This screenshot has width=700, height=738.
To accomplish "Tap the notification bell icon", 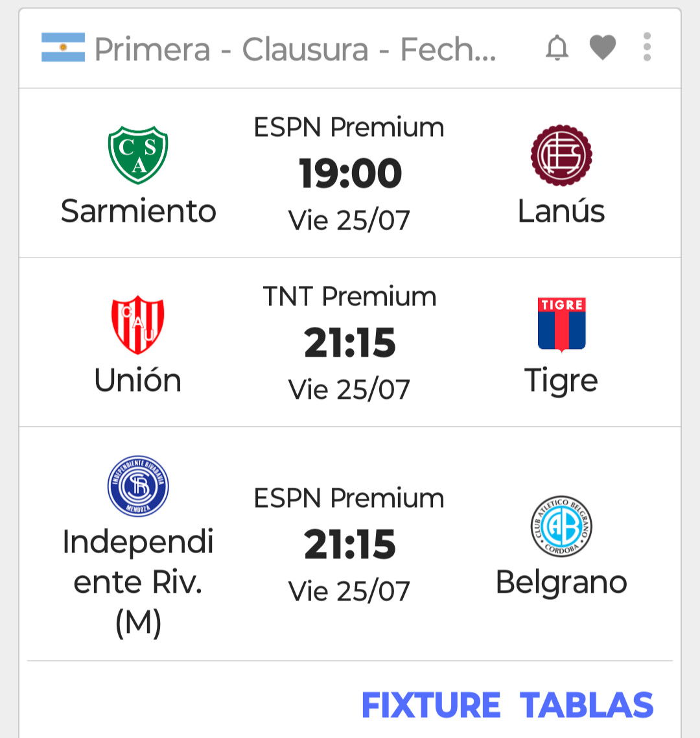I will coord(557,47).
